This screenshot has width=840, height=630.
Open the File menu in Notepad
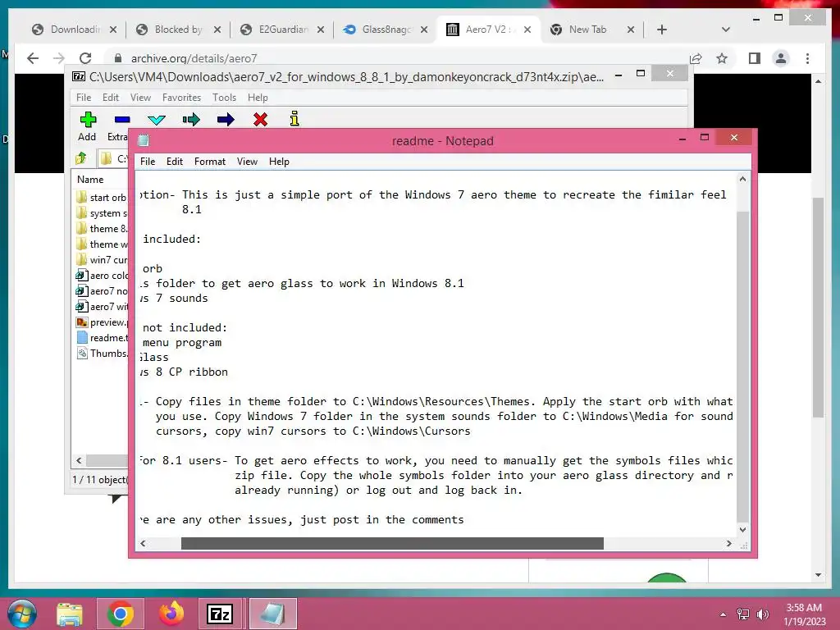[x=148, y=162]
